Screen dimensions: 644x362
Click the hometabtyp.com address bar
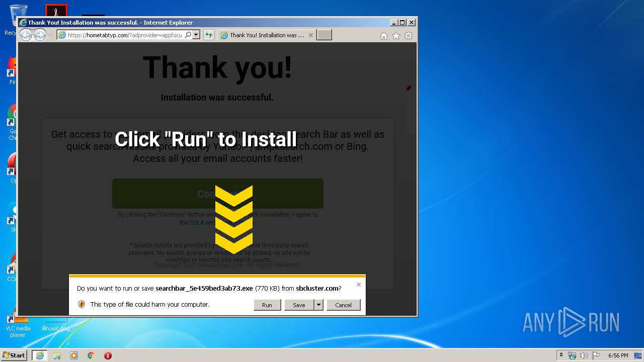[x=124, y=35]
